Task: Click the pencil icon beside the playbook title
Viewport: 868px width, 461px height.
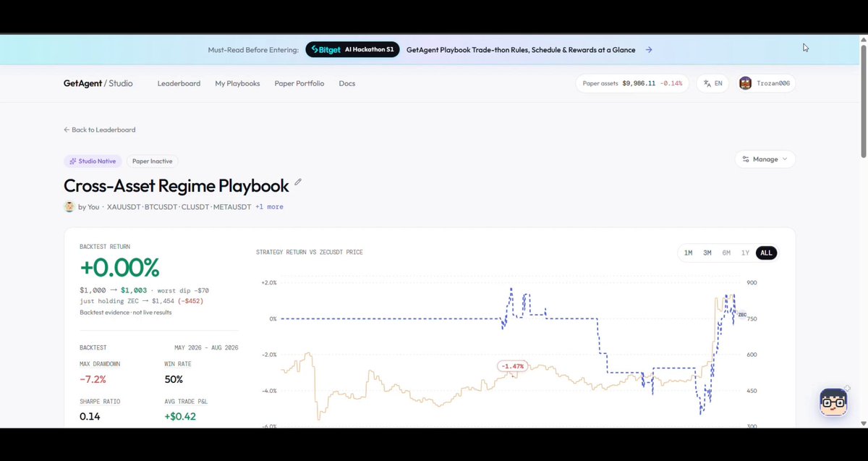Action: point(298,182)
